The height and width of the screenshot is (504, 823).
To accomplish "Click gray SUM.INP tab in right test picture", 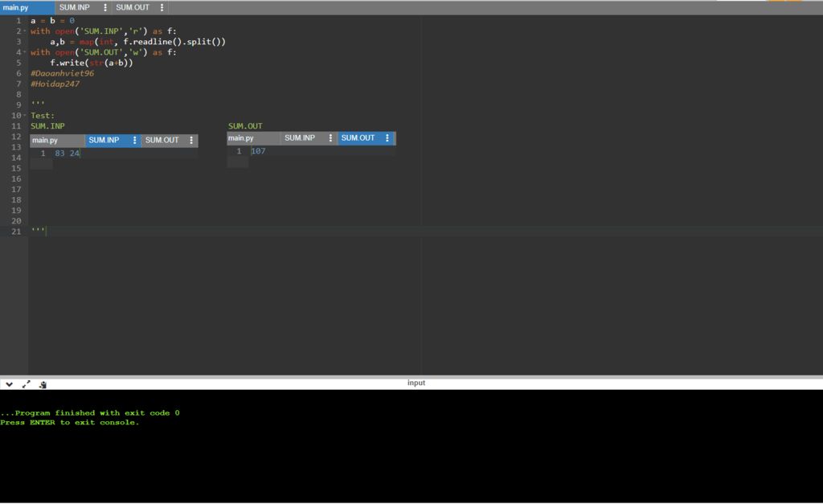I will pyautogui.click(x=300, y=138).
